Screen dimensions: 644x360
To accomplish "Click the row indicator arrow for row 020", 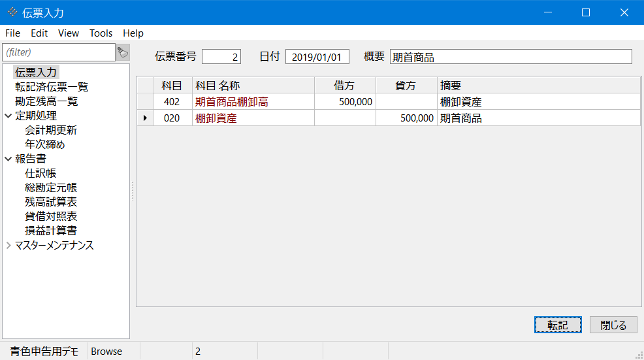I will (x=144, y=118).
